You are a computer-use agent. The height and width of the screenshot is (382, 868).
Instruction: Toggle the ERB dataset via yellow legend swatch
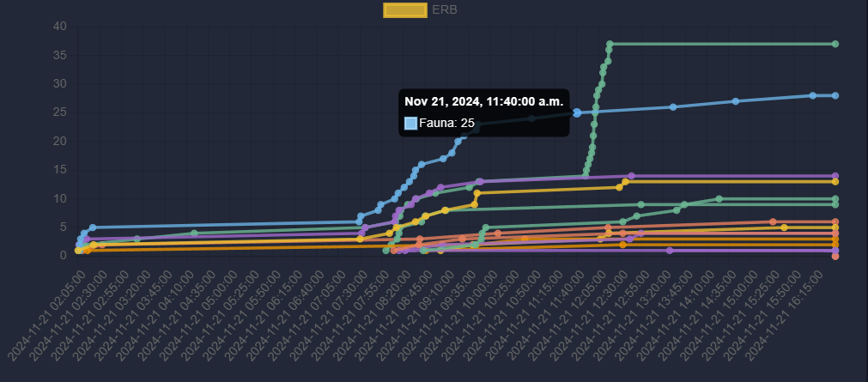coord(405,10)
